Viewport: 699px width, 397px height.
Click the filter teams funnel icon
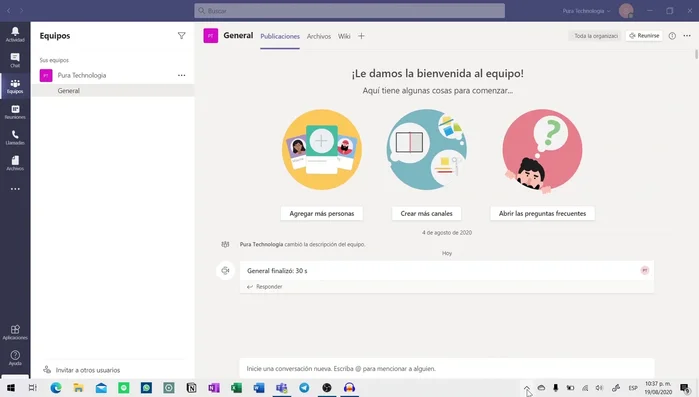coord(181,36)
